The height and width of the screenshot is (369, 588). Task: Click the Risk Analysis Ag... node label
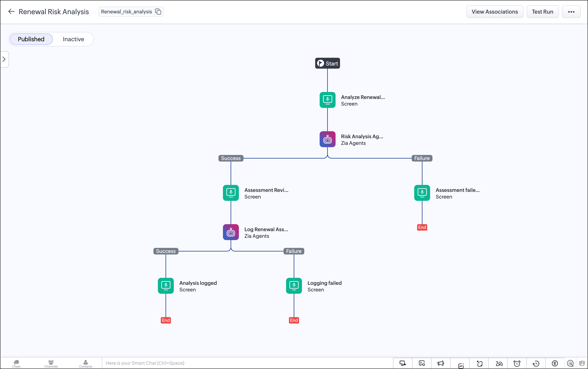tap(362, 136)
